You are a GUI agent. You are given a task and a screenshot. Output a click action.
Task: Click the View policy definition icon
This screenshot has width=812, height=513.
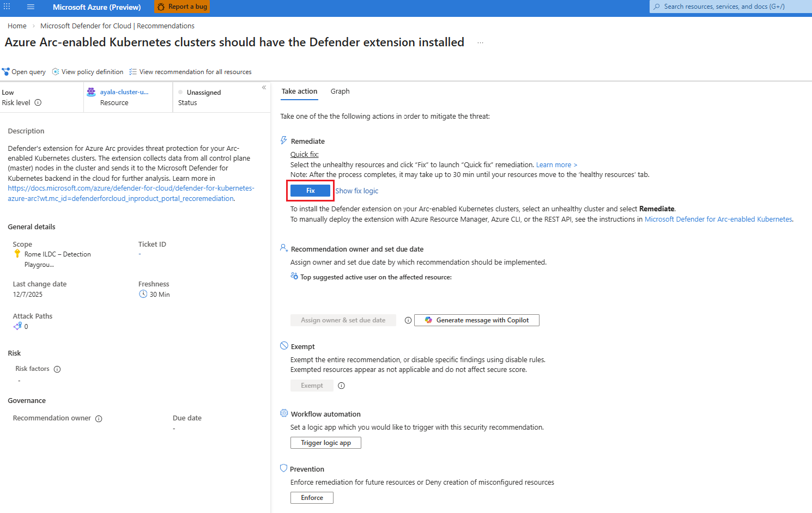pyautogui.click(x=56, y=72)
